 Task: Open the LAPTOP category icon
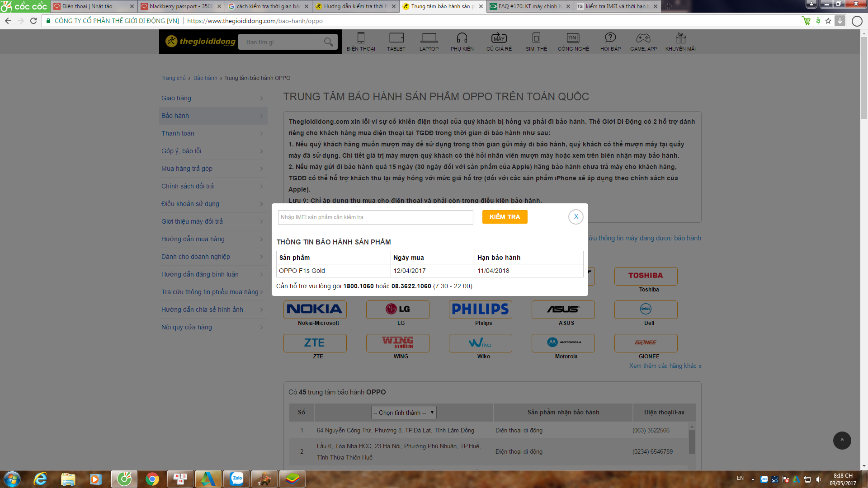click(429, 42)
